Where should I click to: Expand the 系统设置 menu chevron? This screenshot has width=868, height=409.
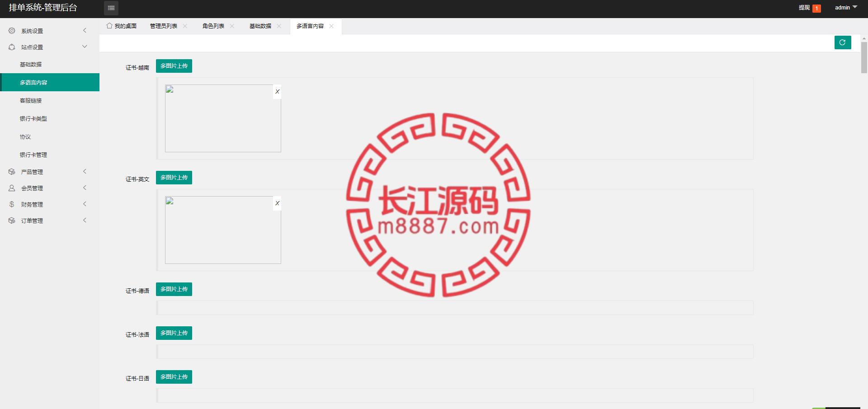point(85,31)
